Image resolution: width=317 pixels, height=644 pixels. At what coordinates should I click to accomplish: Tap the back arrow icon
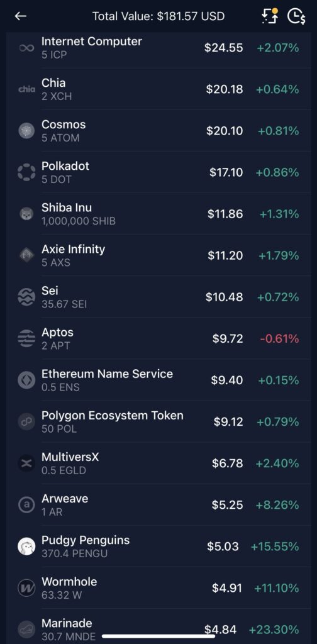(x=21, y=16)
